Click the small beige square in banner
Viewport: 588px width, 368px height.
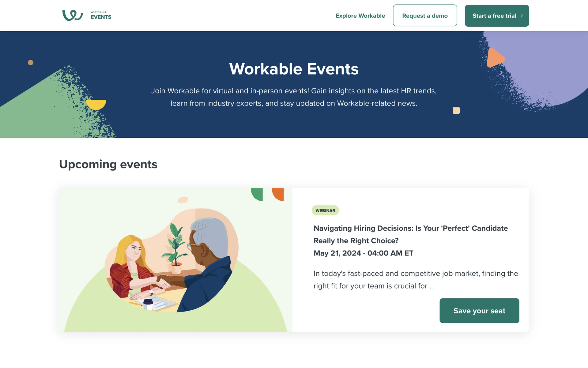tap(456, 110)
